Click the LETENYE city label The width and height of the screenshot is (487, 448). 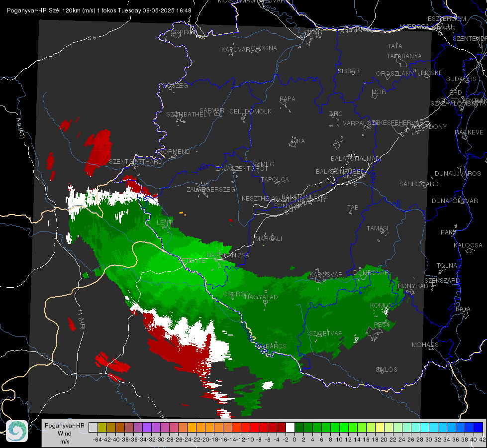192,261
